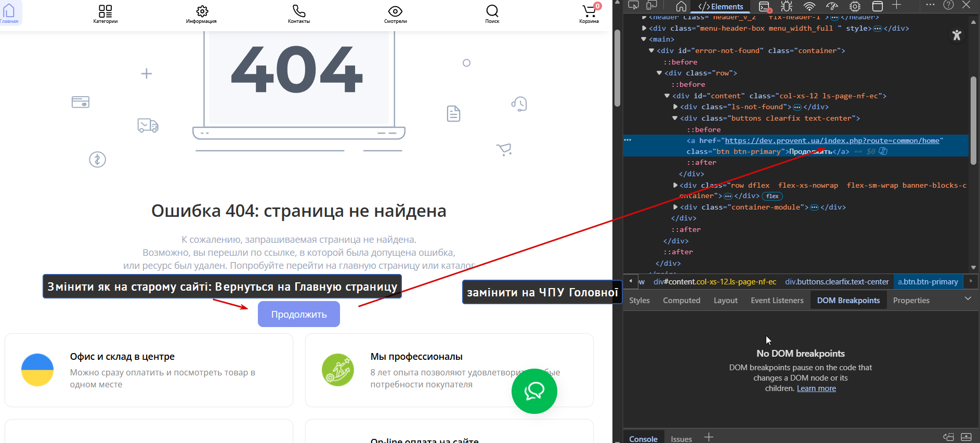
Task: Open the Console drawer tab
Action: coord(644,438)
